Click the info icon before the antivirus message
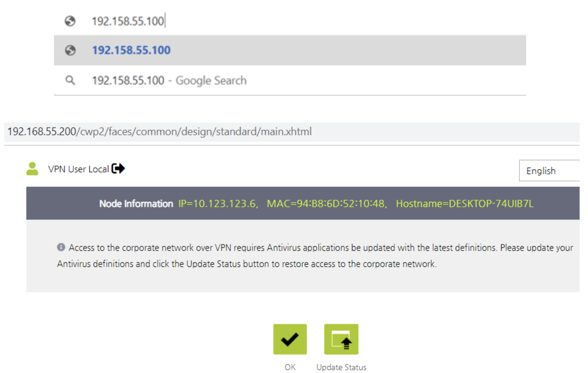 tap(61, 247)
